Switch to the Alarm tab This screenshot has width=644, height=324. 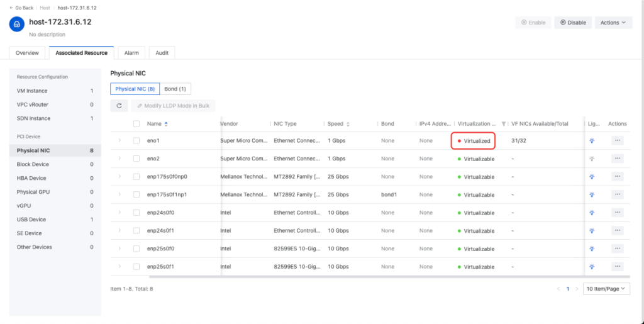pyautogui.click(x=131, y=53)
